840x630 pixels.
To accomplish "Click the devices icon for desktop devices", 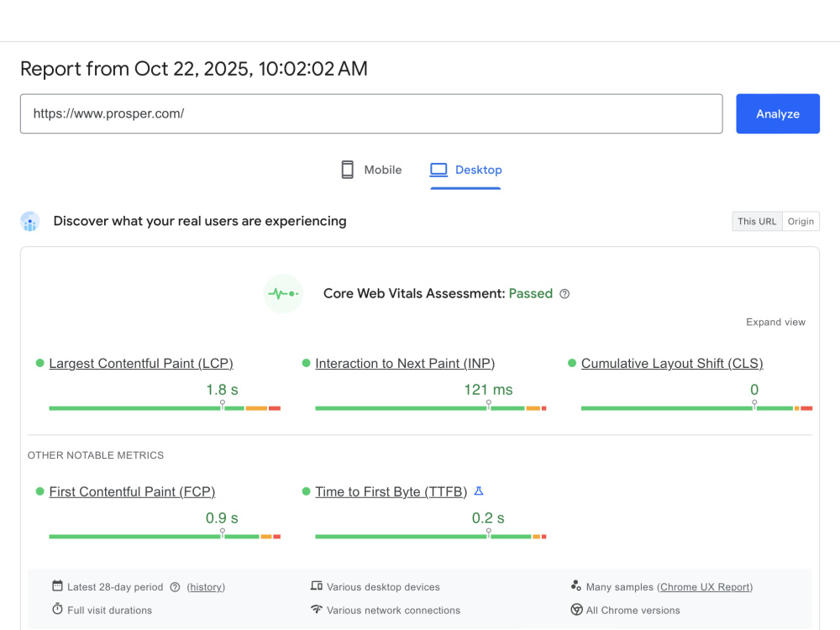I will 317,585.
